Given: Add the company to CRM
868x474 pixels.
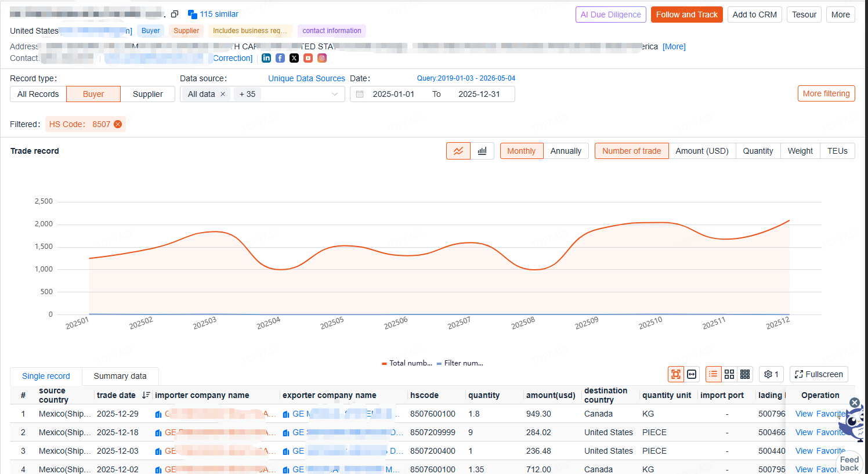Looking at the screenshot, I should (x=755, y=15).
